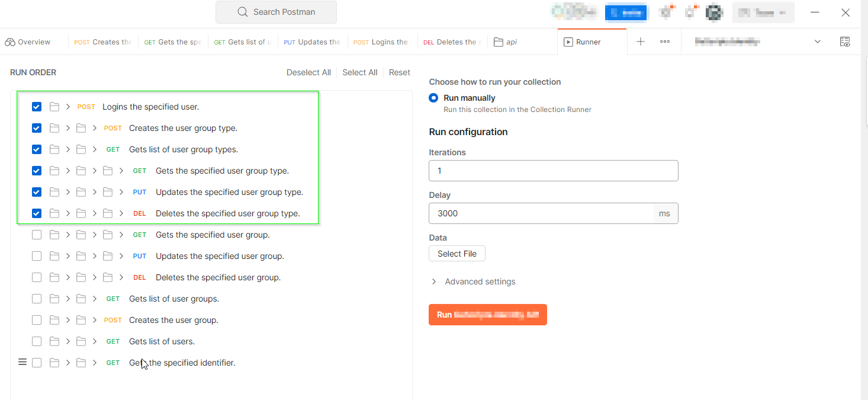Open a new tab with the plus icon
Screen dimensions: 868x400
tap(640, 42)
